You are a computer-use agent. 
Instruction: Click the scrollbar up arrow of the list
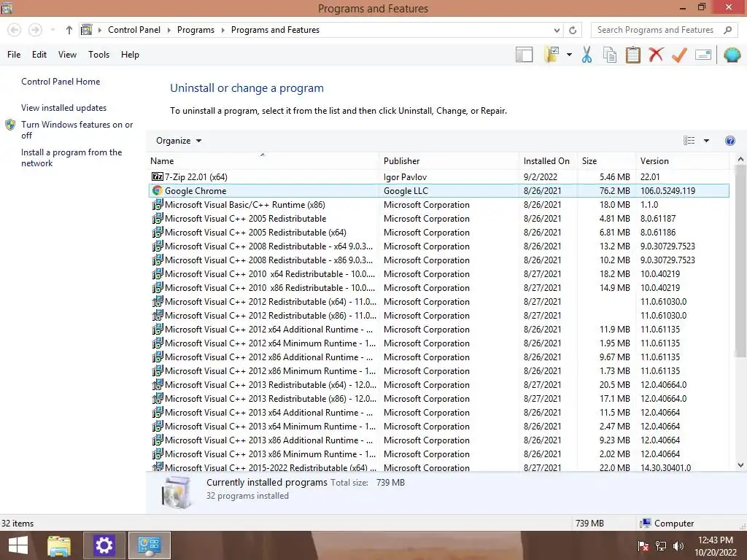coord(740,160)
